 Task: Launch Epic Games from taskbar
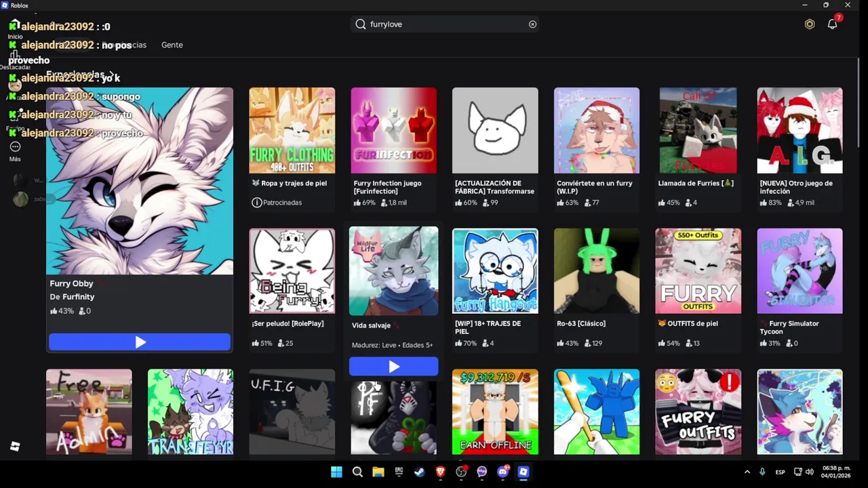[x=399, y=472]
